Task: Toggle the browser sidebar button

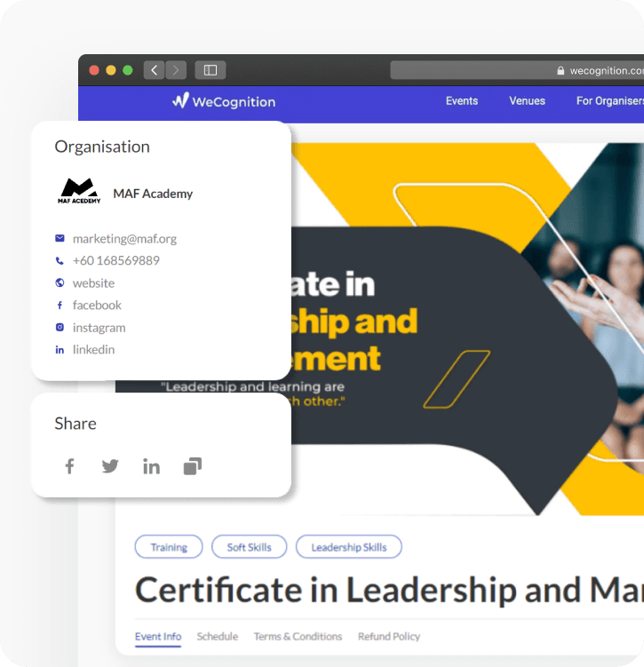Action: click(x=211, y=70)
